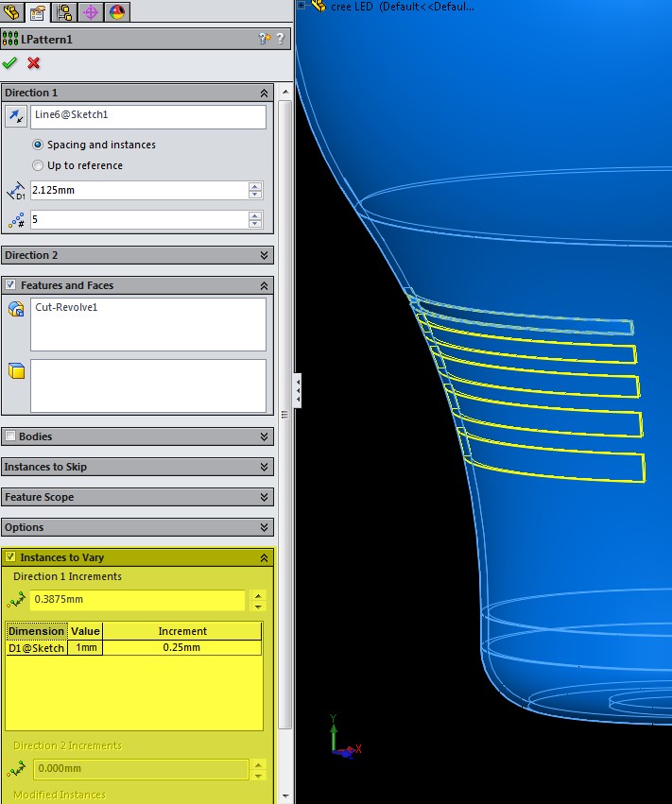Click the Line6@Sketch1 direction field
The image size is (672, 804).
coord(148,117)
